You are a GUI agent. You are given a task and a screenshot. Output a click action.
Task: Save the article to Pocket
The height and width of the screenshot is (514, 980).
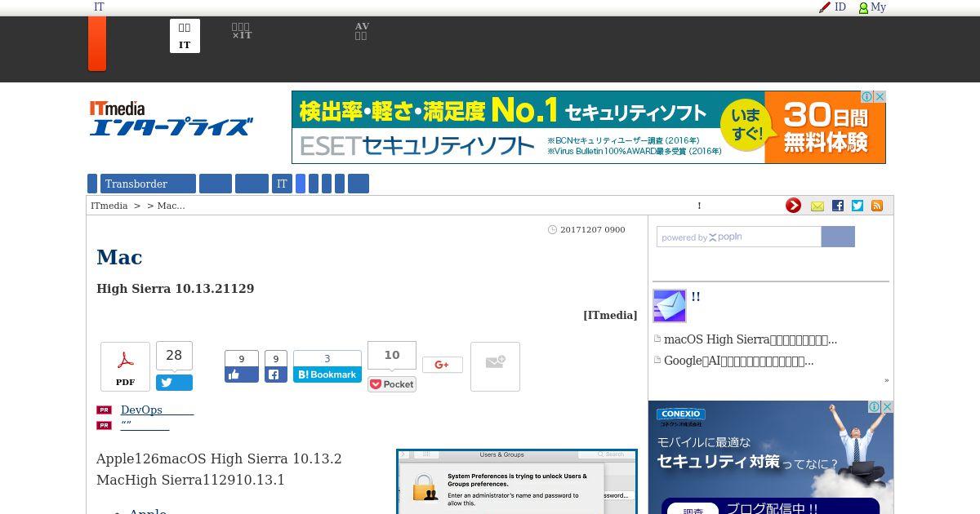392,384
